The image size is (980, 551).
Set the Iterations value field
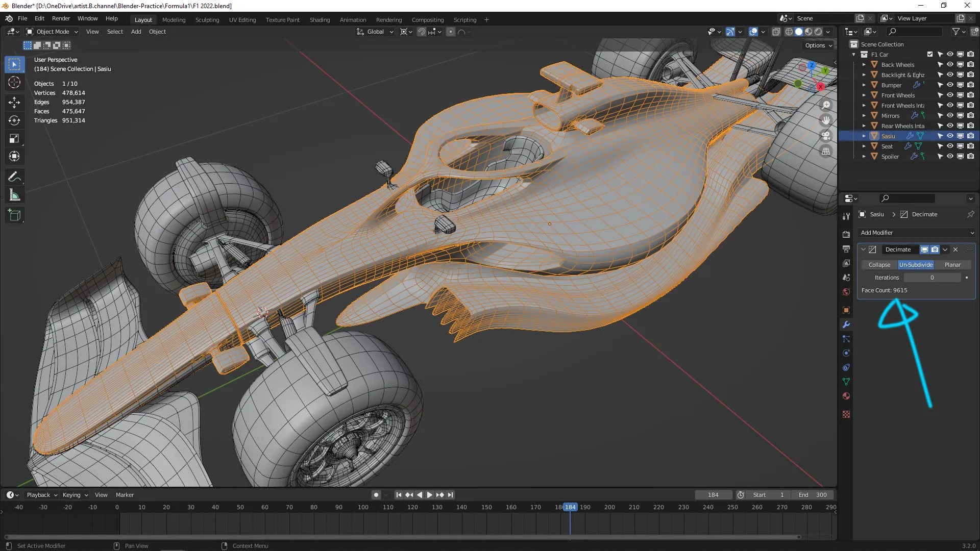click(932, 277)
